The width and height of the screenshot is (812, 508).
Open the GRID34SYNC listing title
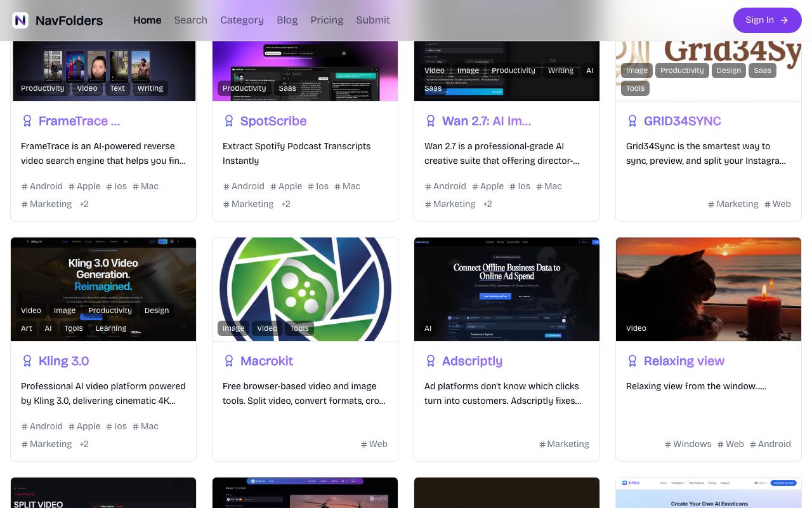tap(683, 121)
